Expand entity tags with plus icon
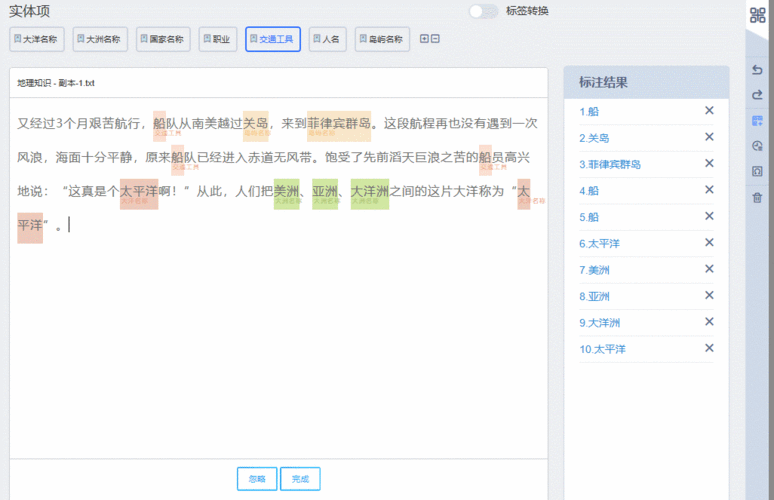Viewport: 774px width, 500px height. pyautogui.click(x=424, y=39)
